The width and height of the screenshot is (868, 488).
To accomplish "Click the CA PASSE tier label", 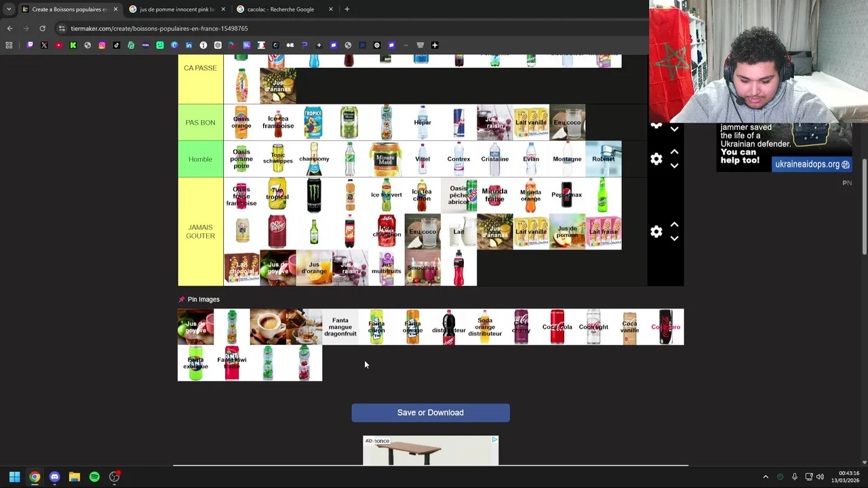I will pyautogui.click(x=200, y=68).
